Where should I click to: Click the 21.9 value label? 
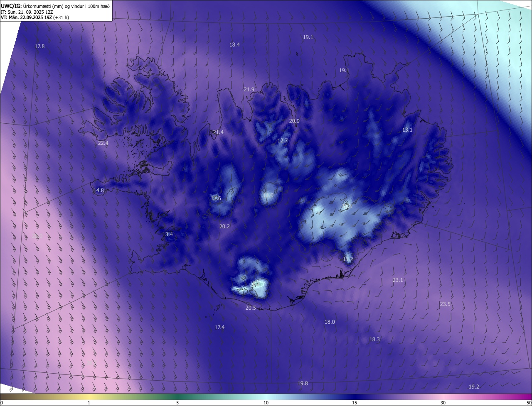click(249, 90)
